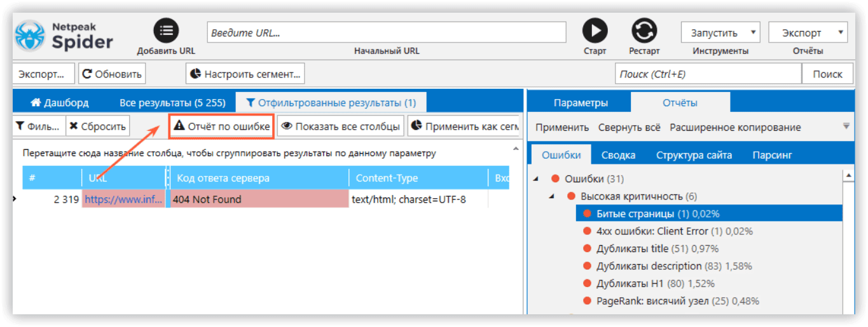
Task: Switch to the Дашборд tab
Action: (59, 102)
